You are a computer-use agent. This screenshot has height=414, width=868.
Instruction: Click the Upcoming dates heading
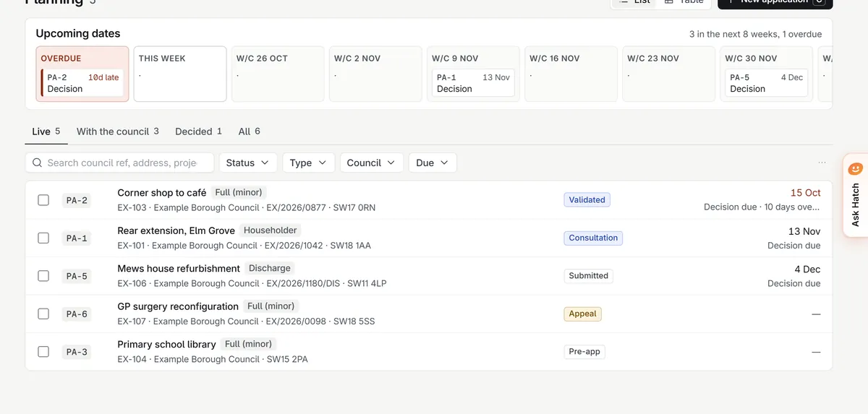tap(78, 33)
